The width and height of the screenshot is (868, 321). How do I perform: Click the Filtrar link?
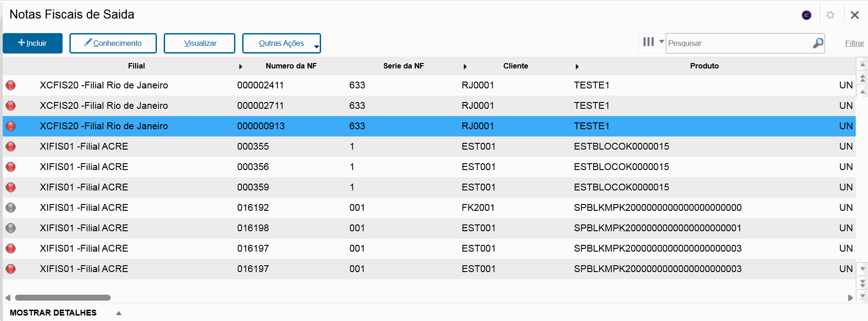pos(854,44)
